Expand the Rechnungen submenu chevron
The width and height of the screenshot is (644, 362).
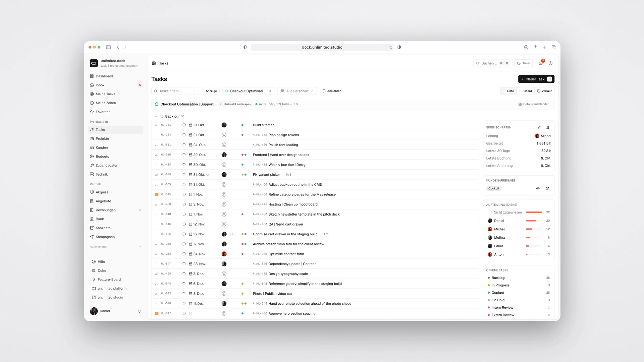tap(140, 210)
